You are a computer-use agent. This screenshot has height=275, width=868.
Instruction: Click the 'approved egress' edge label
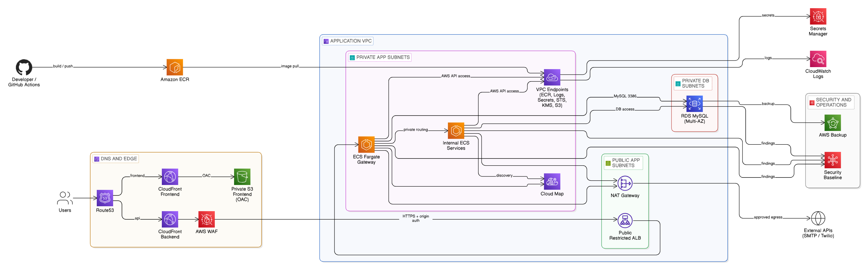[768, 217]
